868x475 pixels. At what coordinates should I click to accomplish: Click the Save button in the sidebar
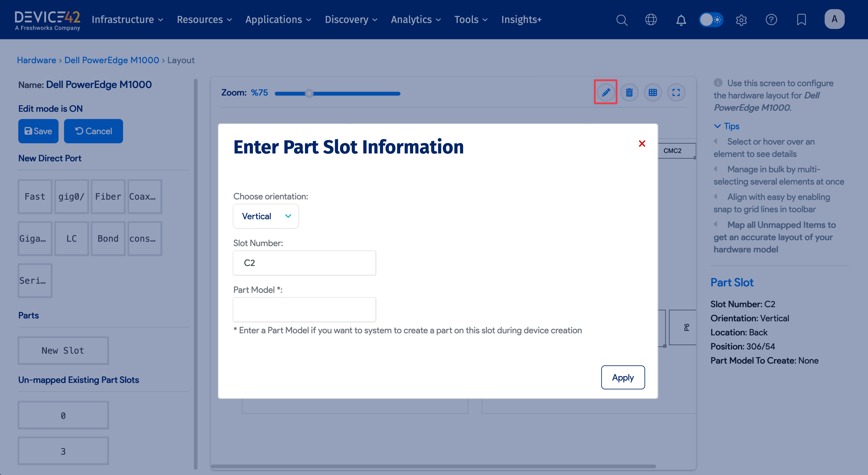pos(38,131)
